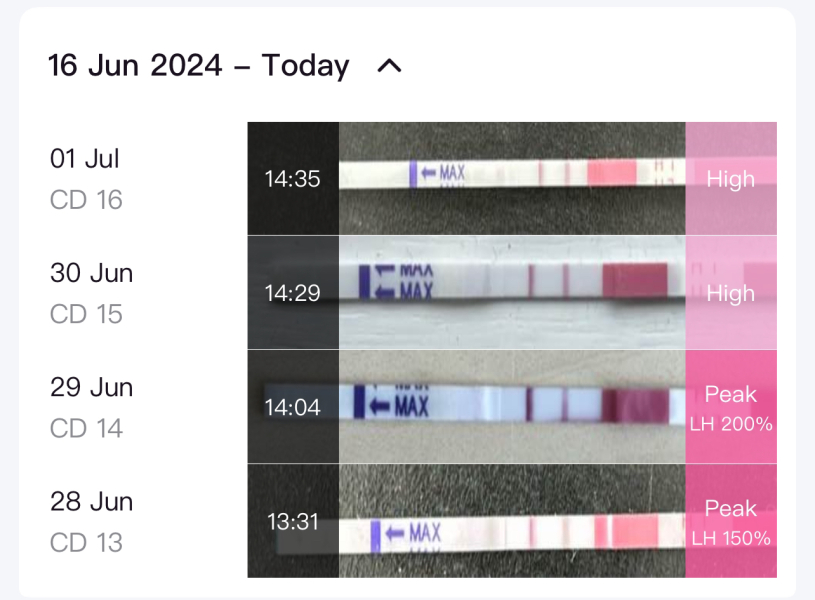This screenshot has width=815, height=600.
Task: Open the Peak LH 150% badge
Action: pos(731,520)
